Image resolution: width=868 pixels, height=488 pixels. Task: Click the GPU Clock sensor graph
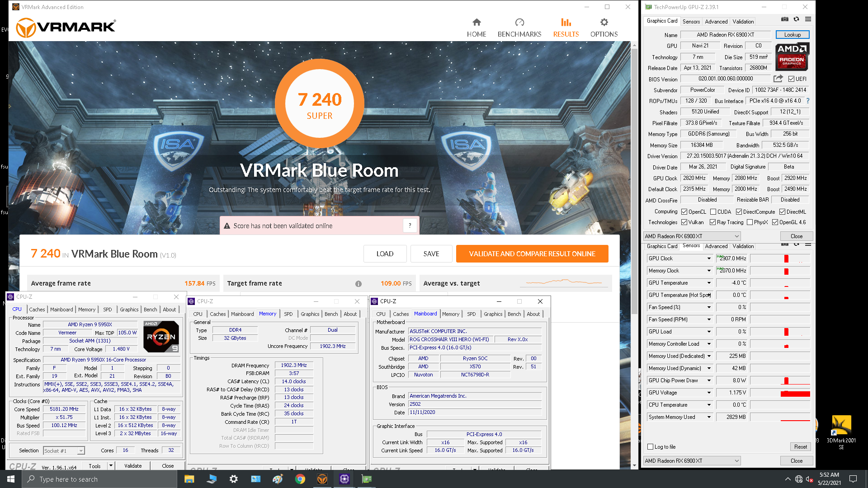780,258
